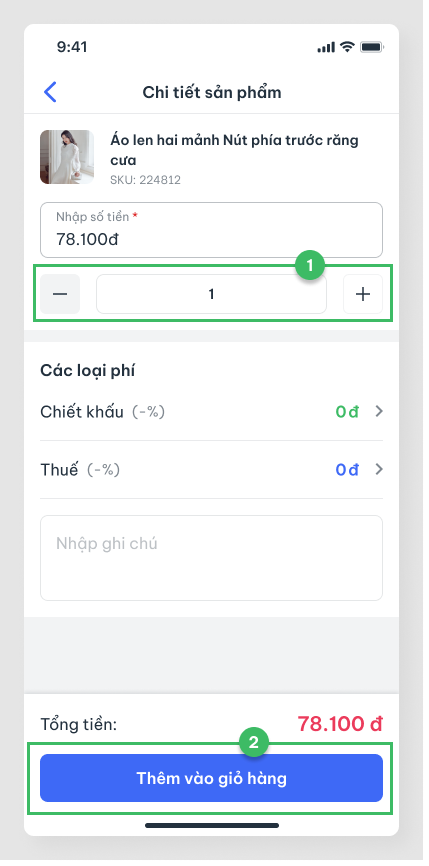Tap Thêm vào giỏ hàng button
The width and height of the screenshot is (429, 866).
point(211,778)
